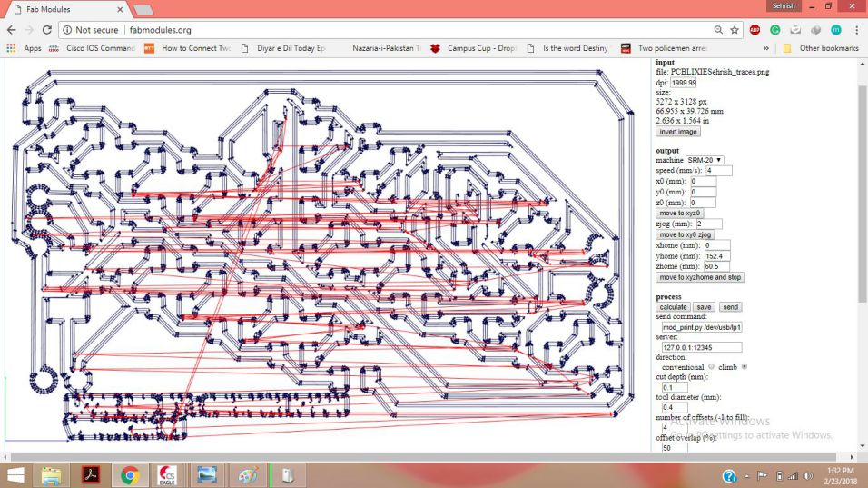The height and width of the screenshot is (488, 868).
Task: Edit the tool diameter (mm) field
Action: click(x=675, y=408)
